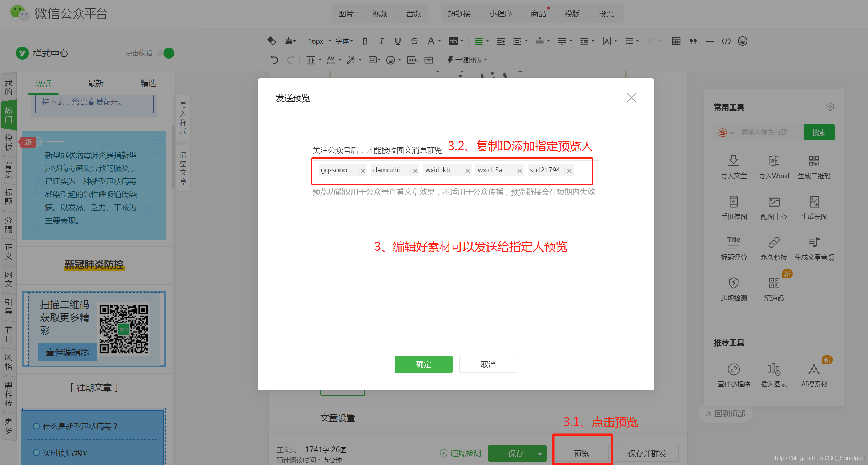Remove previewer su121794 tag
868x465 pixels.
click(569, 171)
